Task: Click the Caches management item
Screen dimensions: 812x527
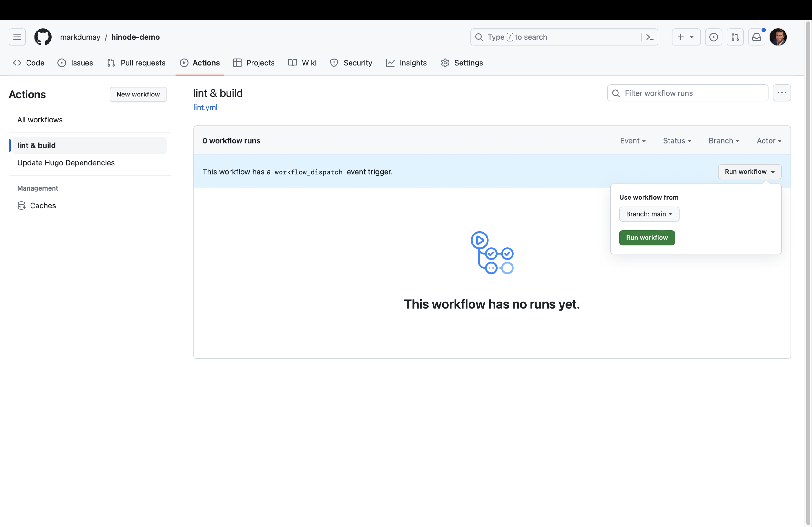Action: [43, 205]
